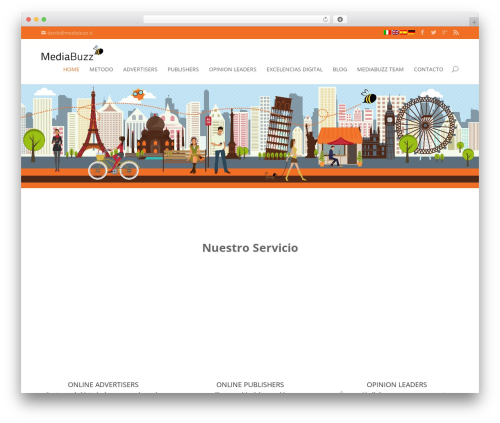Viewport: 500px width, 423px height.
Task: Click the email address link in top bar
Action: tap(70, 33)
